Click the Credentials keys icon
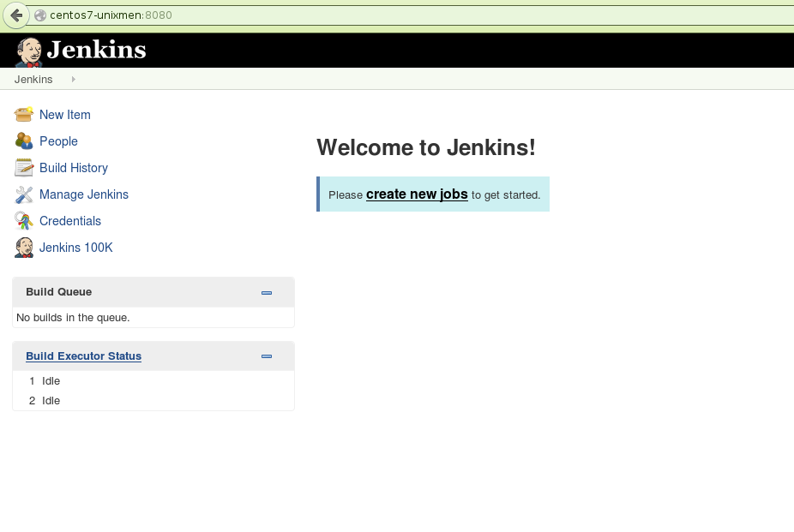Viewport: 794px width, 532px height. point(24,221)
